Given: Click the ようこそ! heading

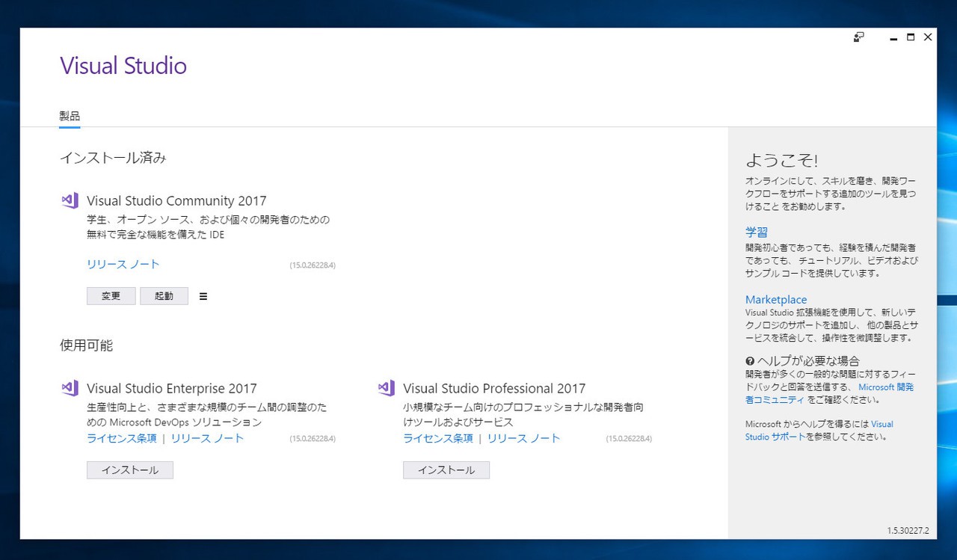Looking at the screenshot, I should (x=782, y=160).
